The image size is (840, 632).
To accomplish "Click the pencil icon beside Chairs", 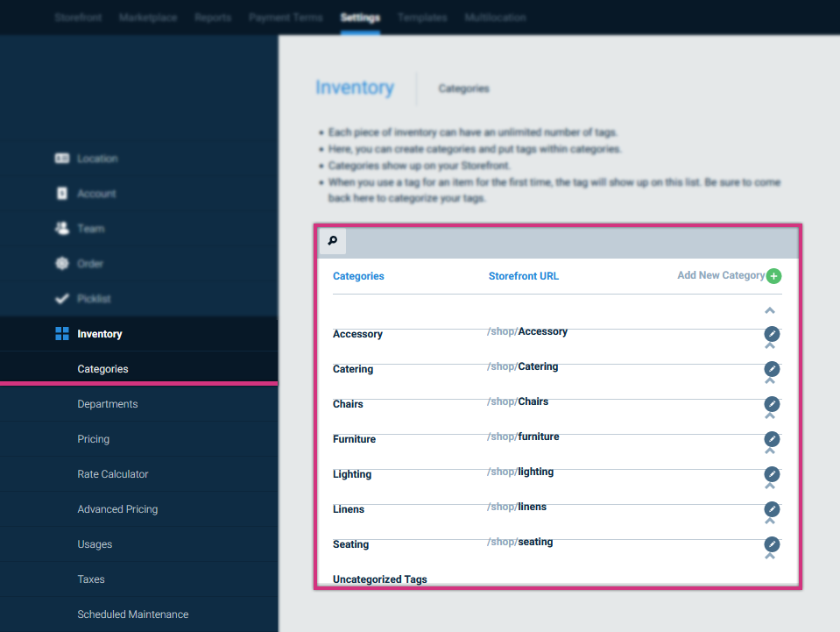I will tap(771, 404).
